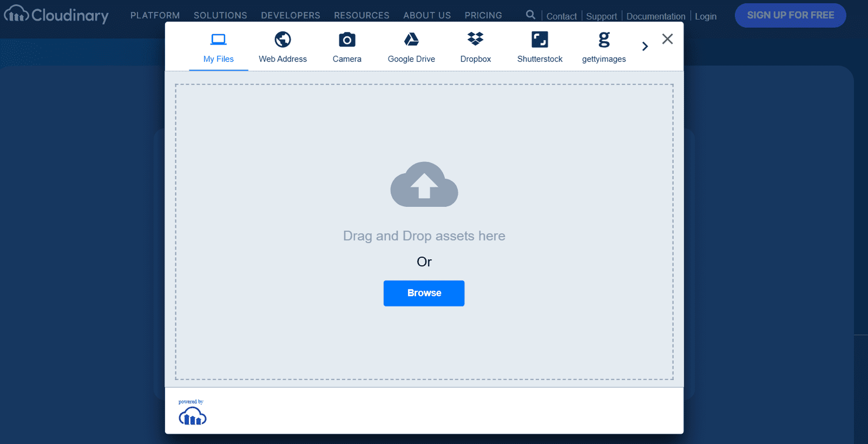Select the Dropbox icon
Image resolution: width=868 pixels, height=444 pixels.
(476, 39)
